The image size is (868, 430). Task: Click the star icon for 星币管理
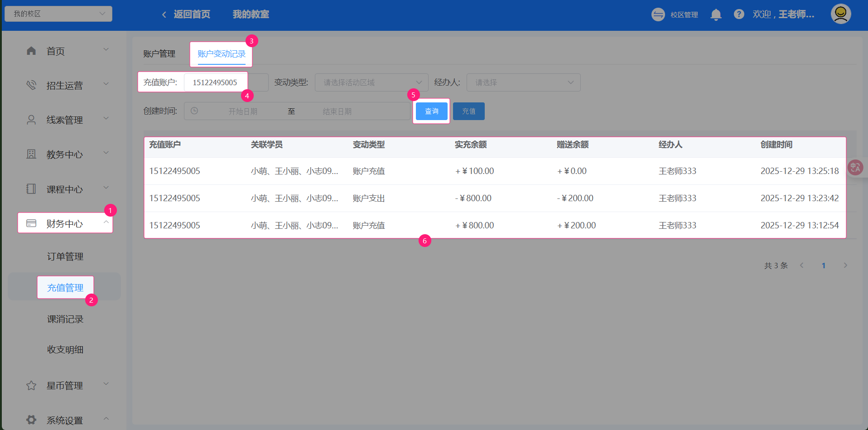click(x=31, y=386)
